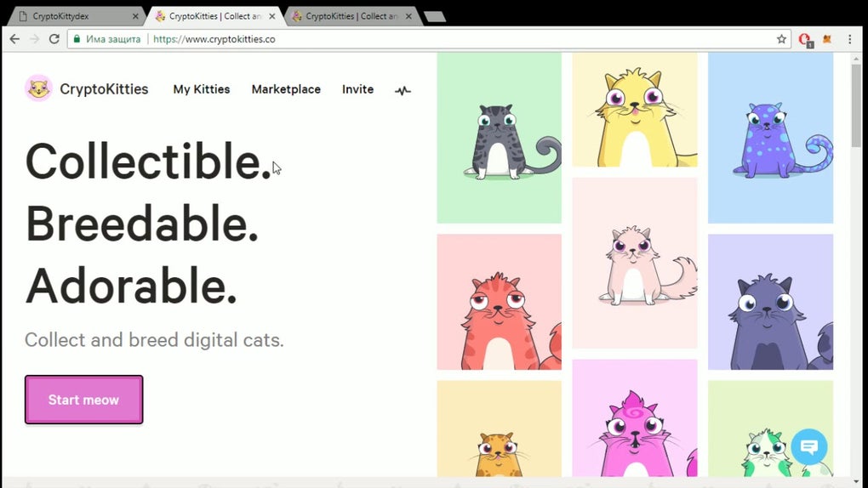
Task: Reload the current page
Action: (x=54, y=39)
